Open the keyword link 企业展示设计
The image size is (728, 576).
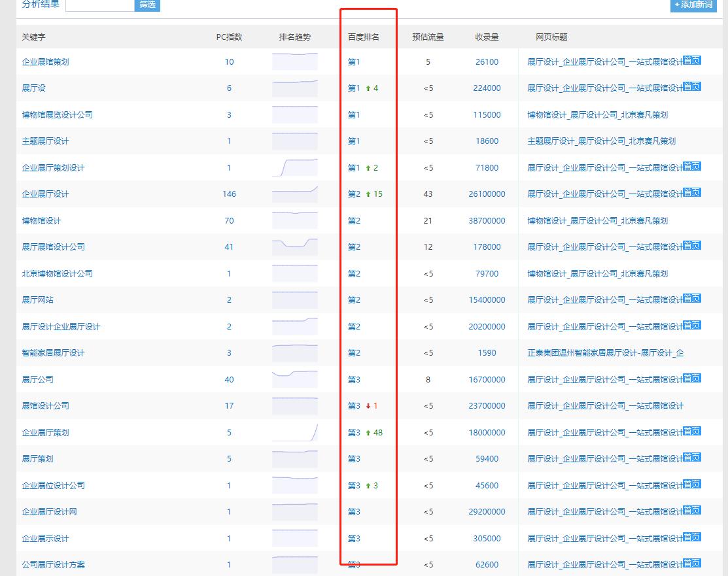coord(46,538)
